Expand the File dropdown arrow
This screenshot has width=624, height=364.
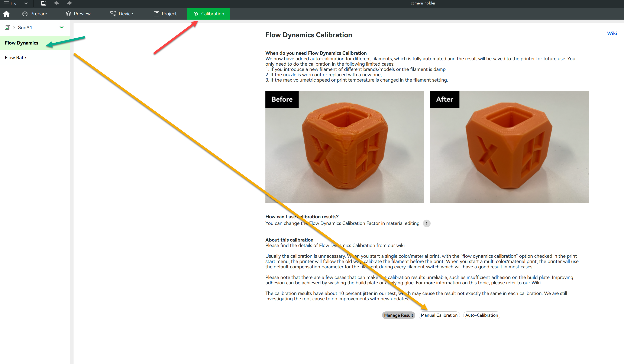coord(26,3)
